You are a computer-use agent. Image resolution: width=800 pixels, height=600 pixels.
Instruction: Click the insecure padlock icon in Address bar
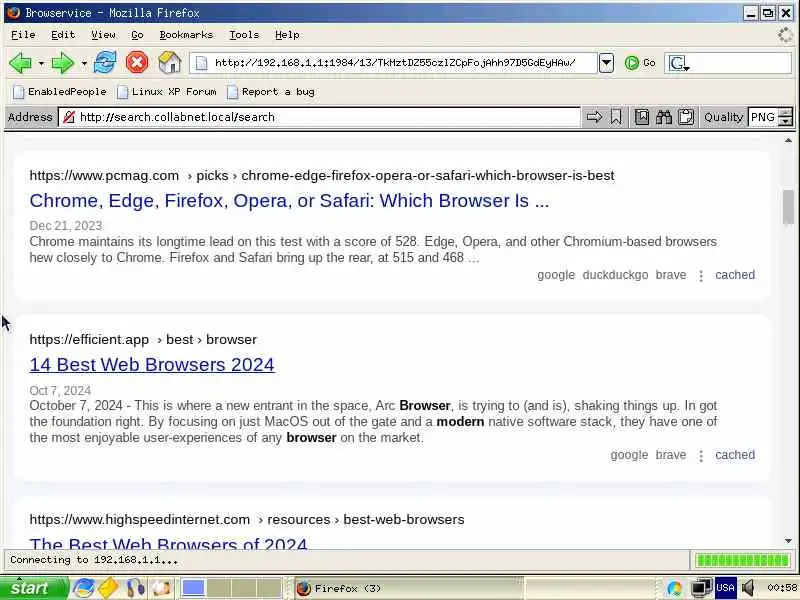68,117
